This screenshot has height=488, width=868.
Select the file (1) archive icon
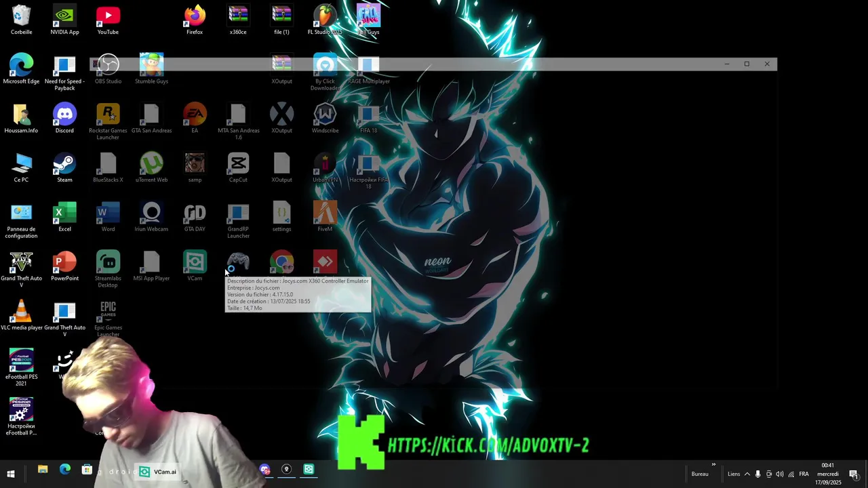click(x=281, y=20)
